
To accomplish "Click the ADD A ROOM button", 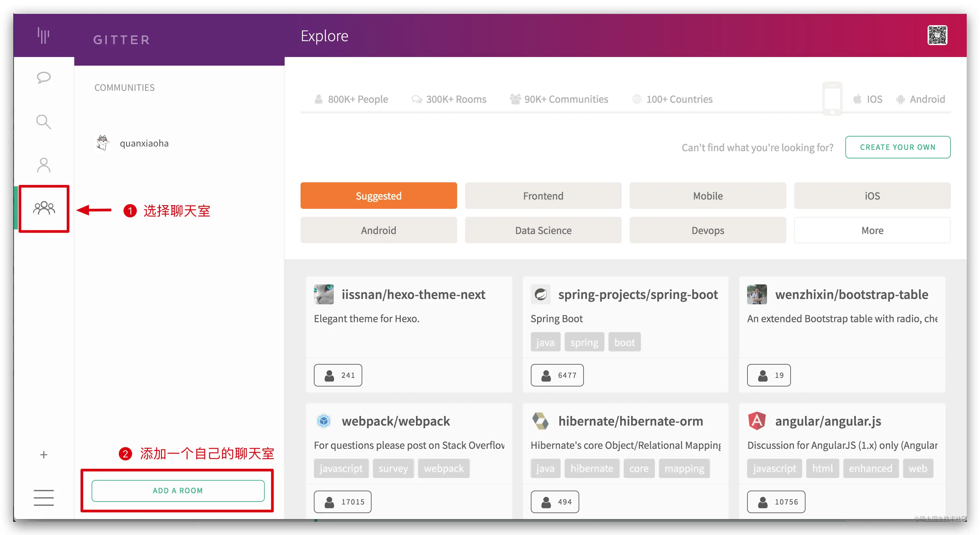I will point(178,491).
